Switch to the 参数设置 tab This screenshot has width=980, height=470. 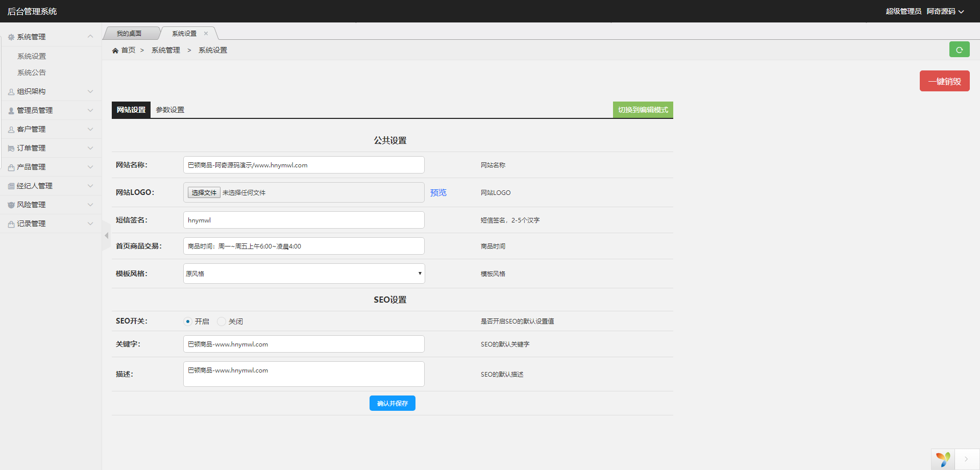pyautogui.click(x=170, y=110)
